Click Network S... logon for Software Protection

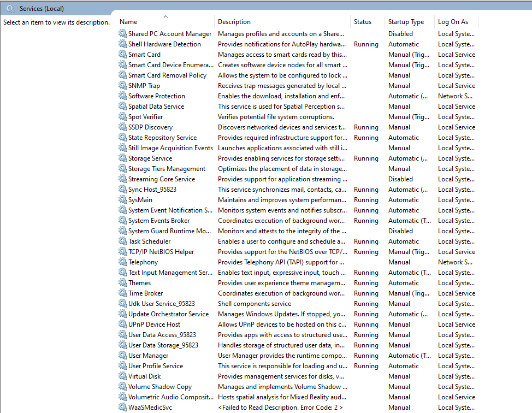click(x=455, y=96)
